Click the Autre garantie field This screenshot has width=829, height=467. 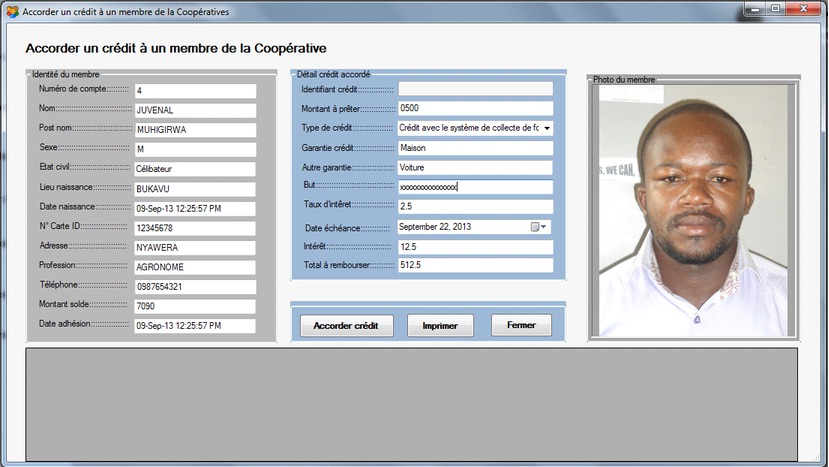474,167
